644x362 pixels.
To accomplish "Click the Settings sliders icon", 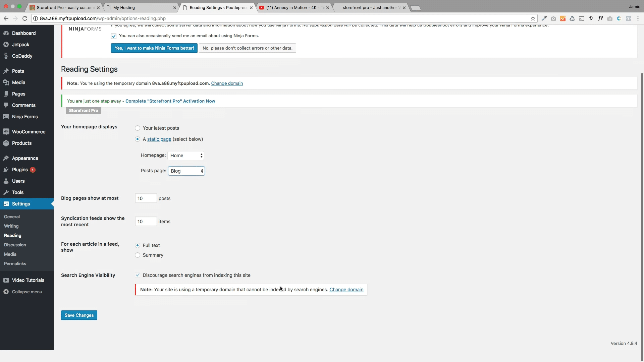I will point(6,204).
